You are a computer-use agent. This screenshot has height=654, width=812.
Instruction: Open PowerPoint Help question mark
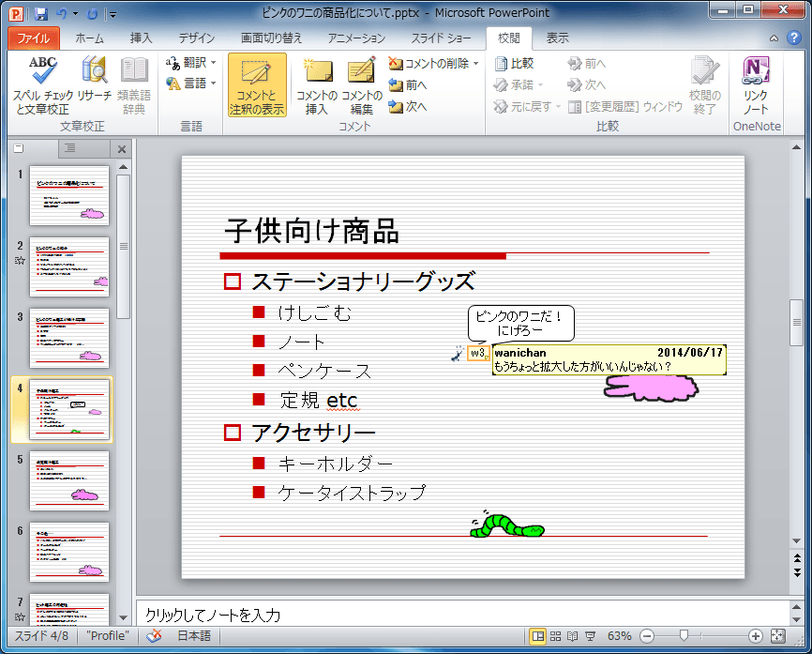[794, 38]
